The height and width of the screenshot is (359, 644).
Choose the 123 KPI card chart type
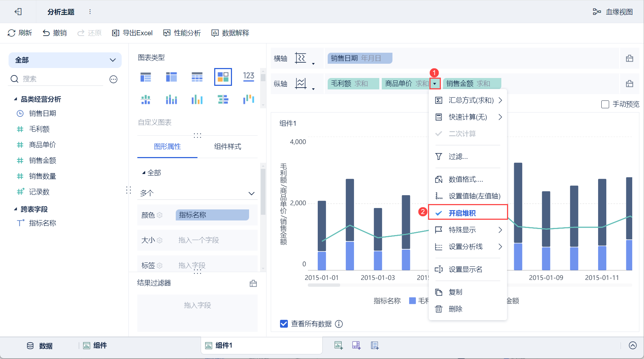[x=249, y=77]
